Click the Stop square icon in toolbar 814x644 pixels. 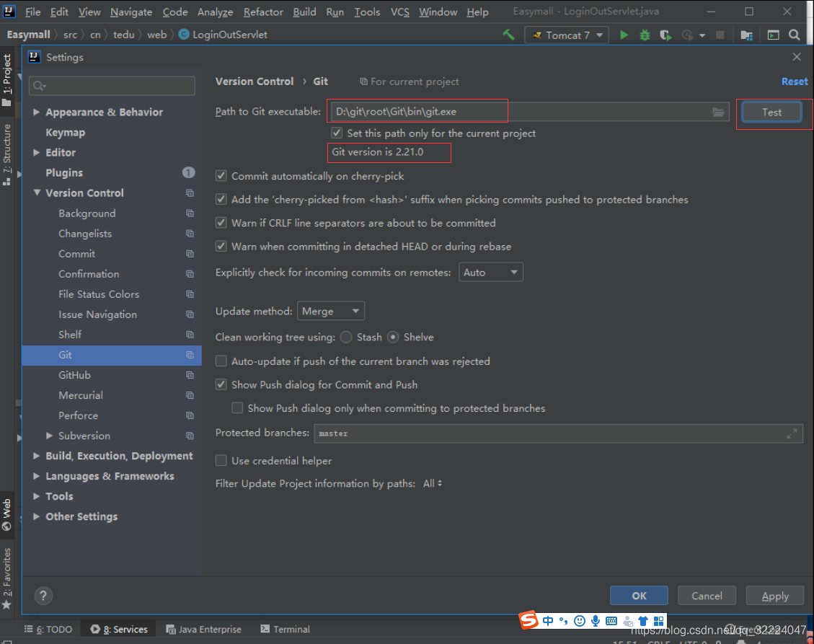pos(720,35)
